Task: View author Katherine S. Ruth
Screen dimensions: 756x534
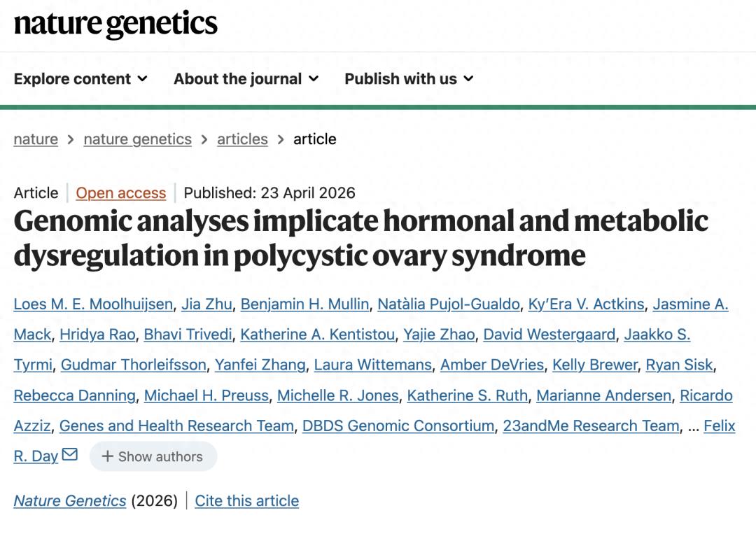Action: [467, 395]
